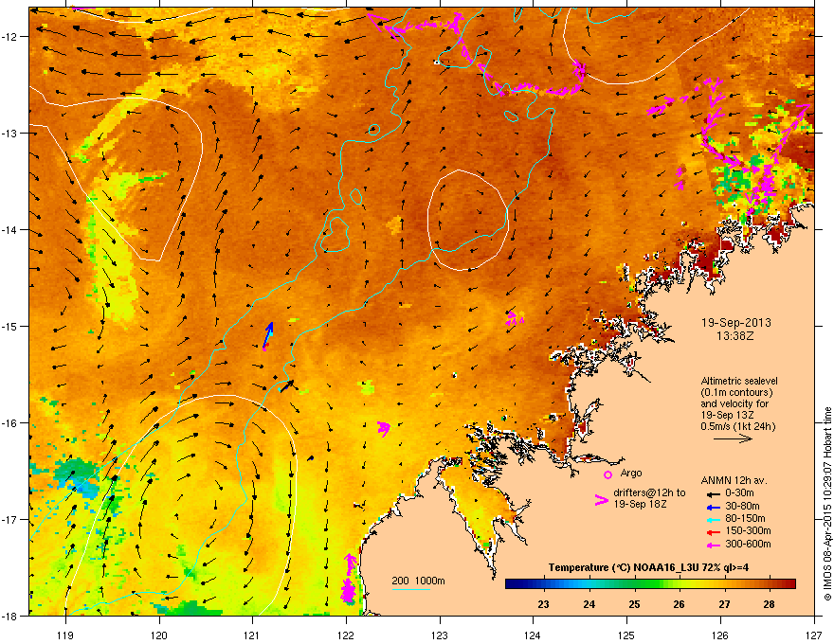Click the longitude axis label 125
Viewport: 834px width, 644px height.
(626, 635)
